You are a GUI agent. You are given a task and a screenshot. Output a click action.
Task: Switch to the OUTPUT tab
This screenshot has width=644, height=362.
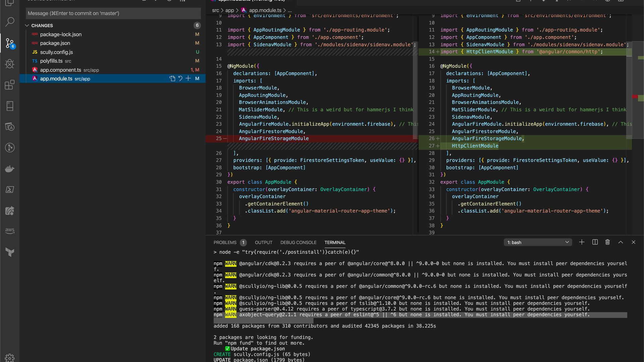click(263, 242)
